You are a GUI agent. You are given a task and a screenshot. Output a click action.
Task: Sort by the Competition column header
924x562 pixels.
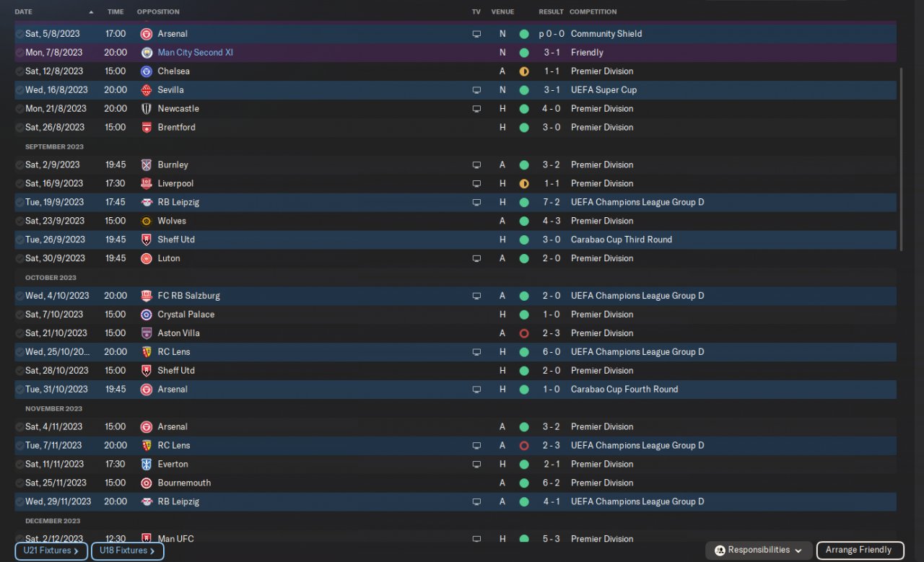(x=593, y=12)
